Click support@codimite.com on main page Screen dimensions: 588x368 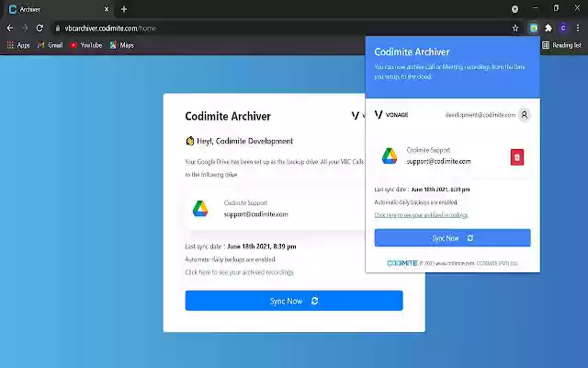[256, 214]
